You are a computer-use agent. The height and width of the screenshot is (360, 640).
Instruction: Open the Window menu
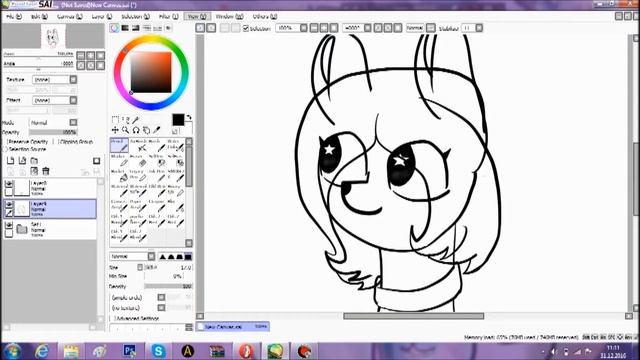point(229,17)
